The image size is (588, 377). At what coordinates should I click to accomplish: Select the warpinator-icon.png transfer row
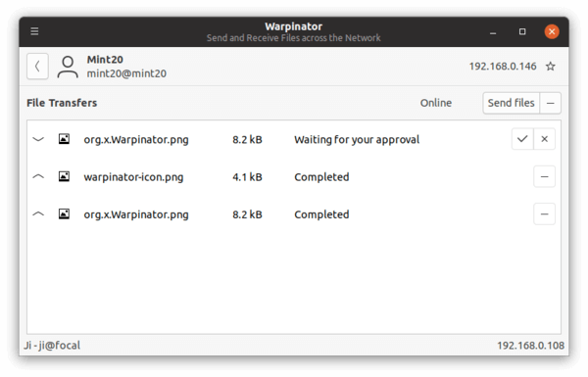coord(294,176)
